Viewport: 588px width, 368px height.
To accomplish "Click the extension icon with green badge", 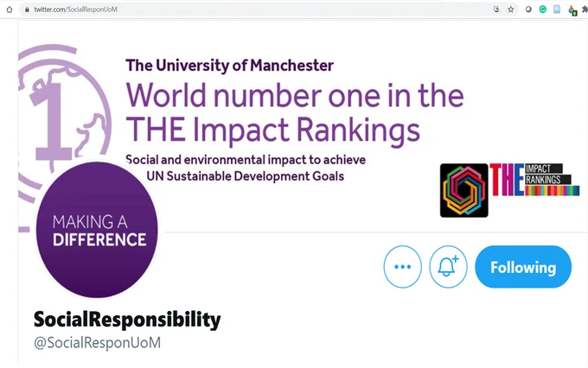I will (x=572, y=10).
